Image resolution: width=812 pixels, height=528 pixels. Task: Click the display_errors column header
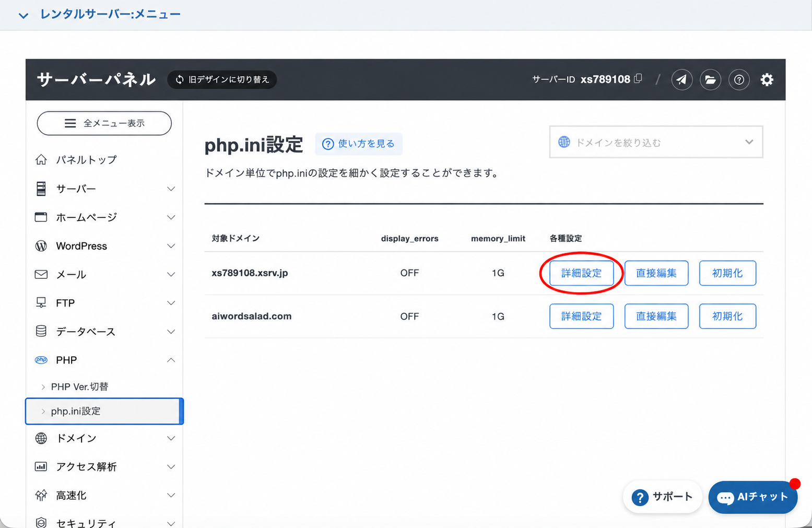pyautogui.click(x=409, y=238)
